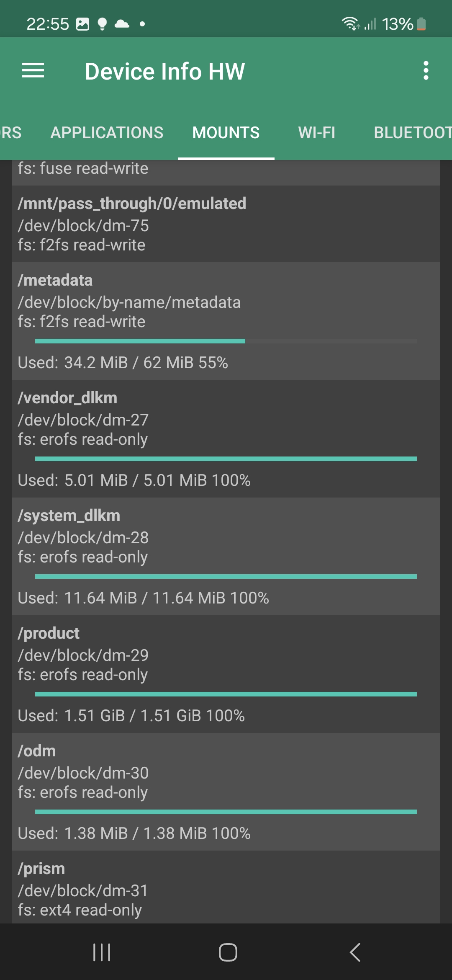This screenshot has height=980, width=452.
Task: Switch to the WI-FI tab
Action: (x=316, y=133)
